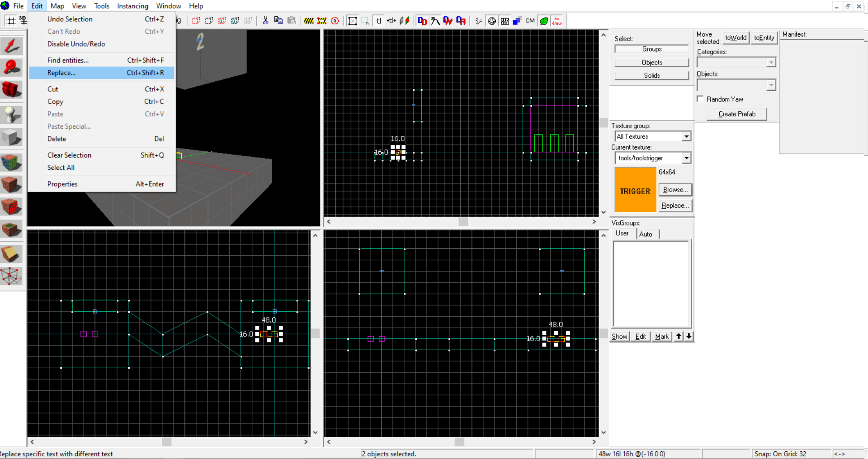The height and width of the screenshot is (459, 868).
Task: Click the VisGroups Mark button
Action: pyautogui.click(x=662, y=336)
